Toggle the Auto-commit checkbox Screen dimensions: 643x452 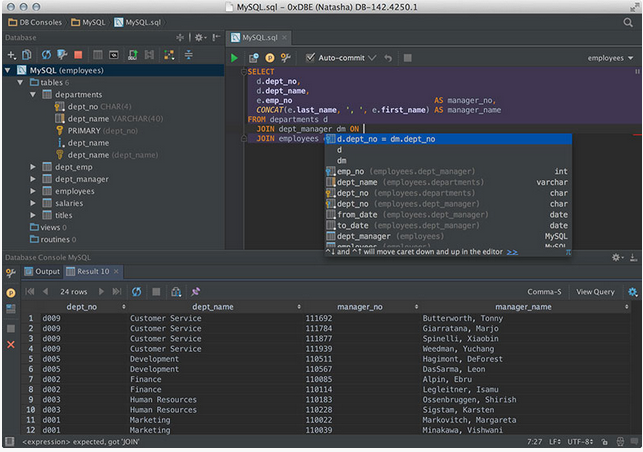click(x=310, y=57)
